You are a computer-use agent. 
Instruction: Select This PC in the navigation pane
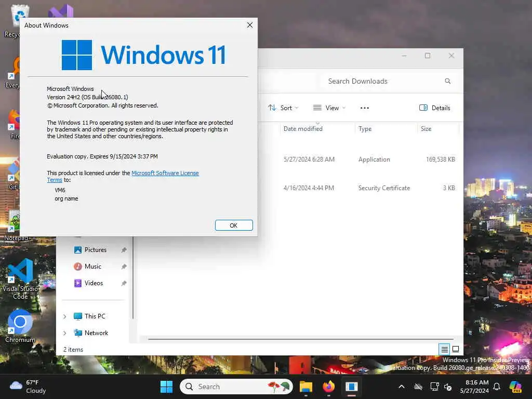95,316
